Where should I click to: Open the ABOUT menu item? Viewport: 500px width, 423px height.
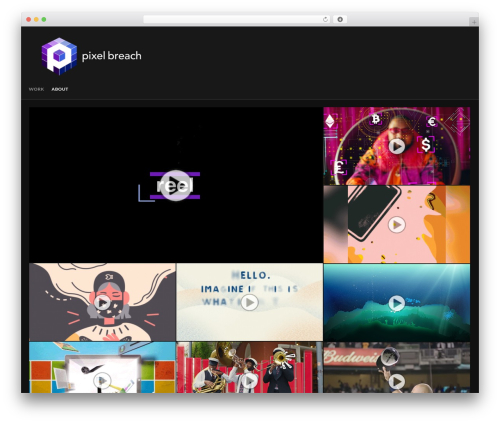click(x=60, y=89)
